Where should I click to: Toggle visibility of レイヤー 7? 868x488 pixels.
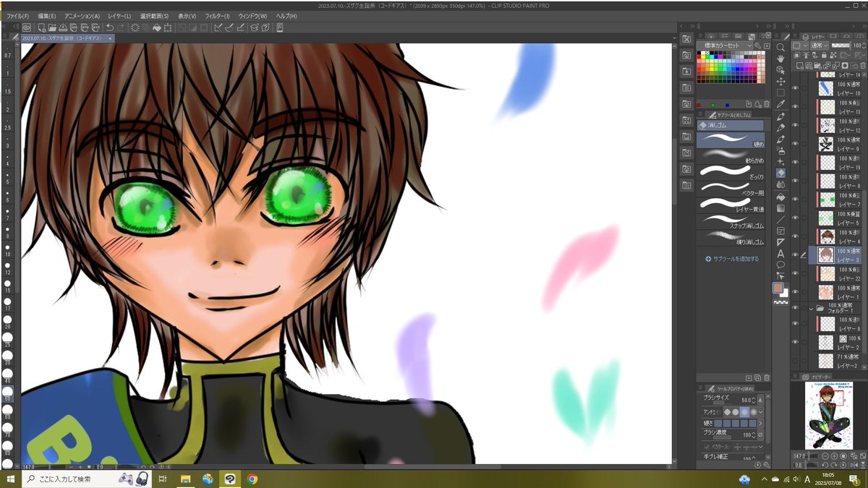click(x=795, y=200)
